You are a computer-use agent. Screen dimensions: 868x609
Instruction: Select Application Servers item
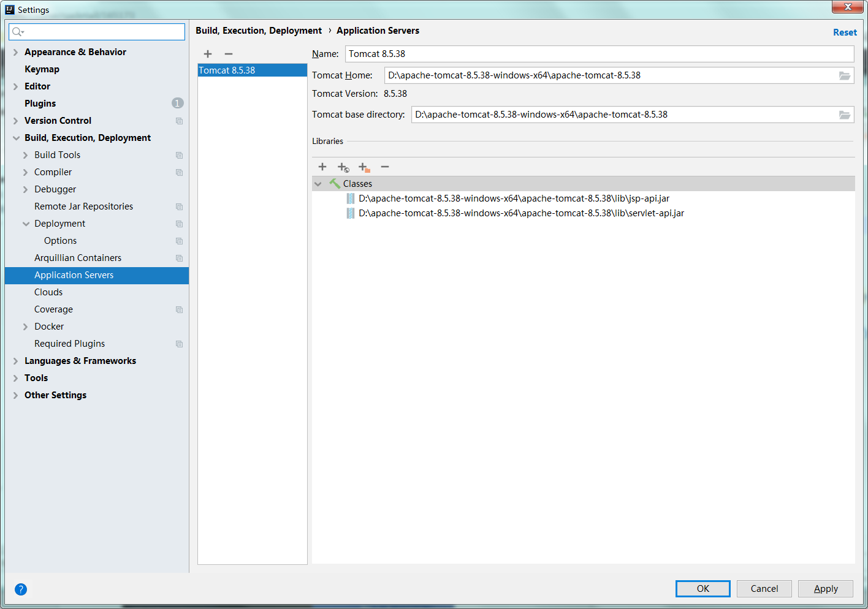tap(97, 275)
